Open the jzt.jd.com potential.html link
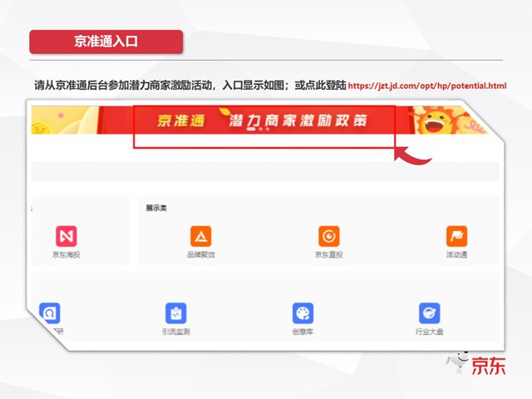 tap(427, 86)
